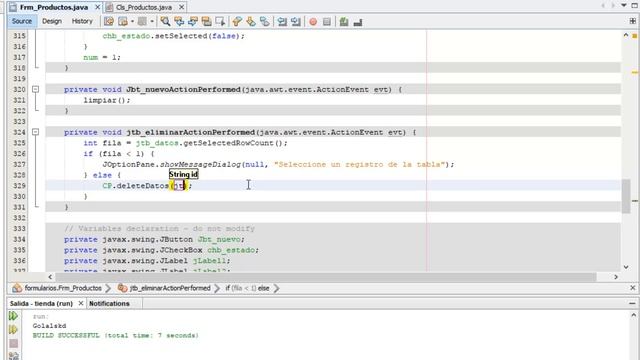Click the Next Bookmark icon
The width and height of the screenshot is (640, 360).
(x=251, y=22)
